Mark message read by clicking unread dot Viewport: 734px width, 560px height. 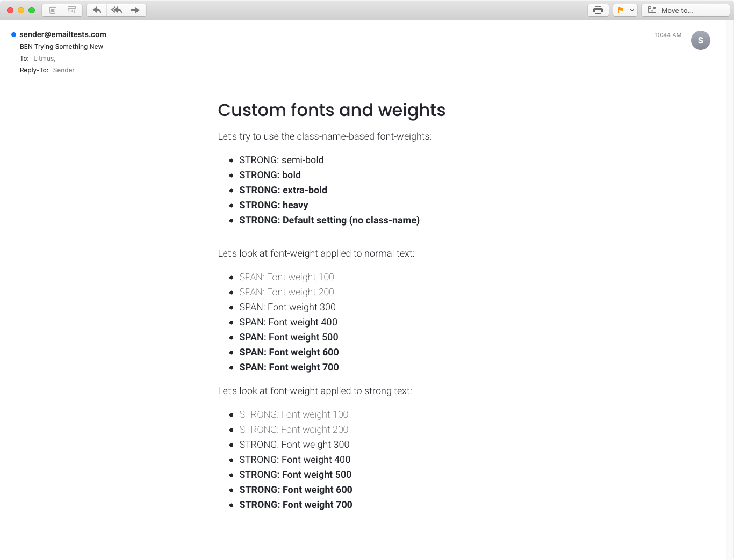pyautogui.click(x=12, y=34)
